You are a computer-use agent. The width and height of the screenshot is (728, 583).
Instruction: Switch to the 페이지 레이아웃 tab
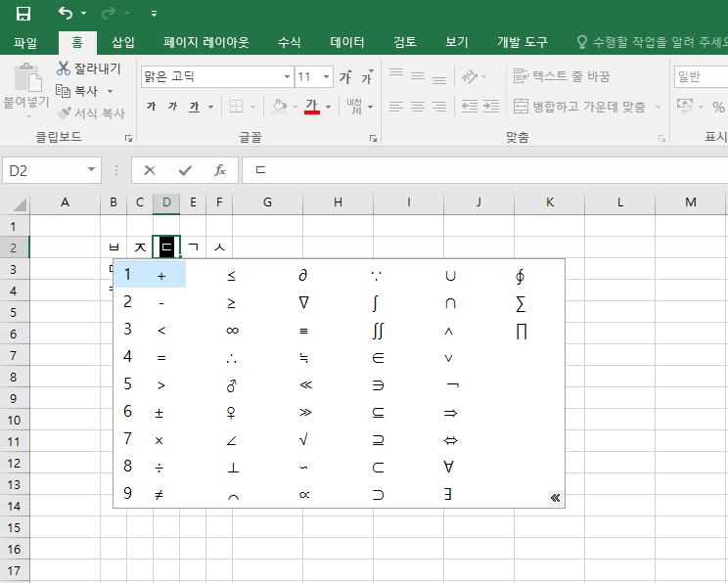click(206, 43)
